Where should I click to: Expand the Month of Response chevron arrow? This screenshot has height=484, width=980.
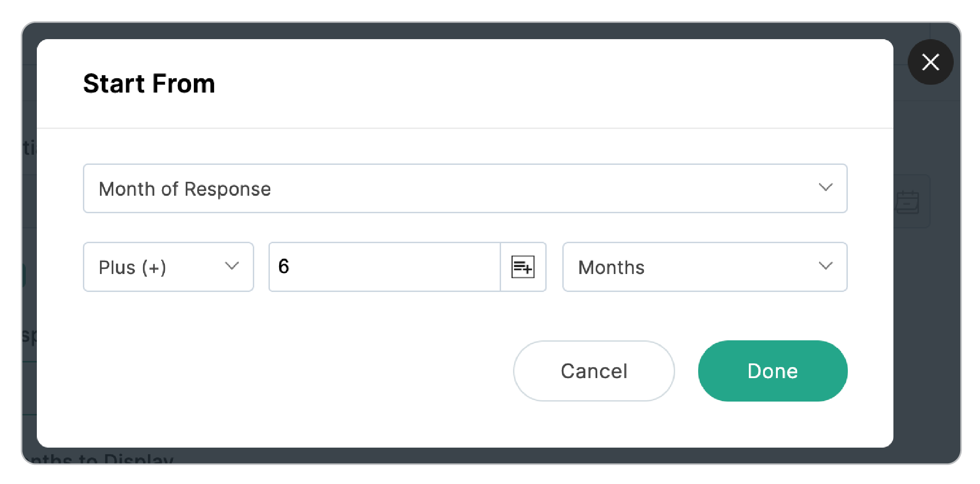pyautogui.click(x=825, y=188)
